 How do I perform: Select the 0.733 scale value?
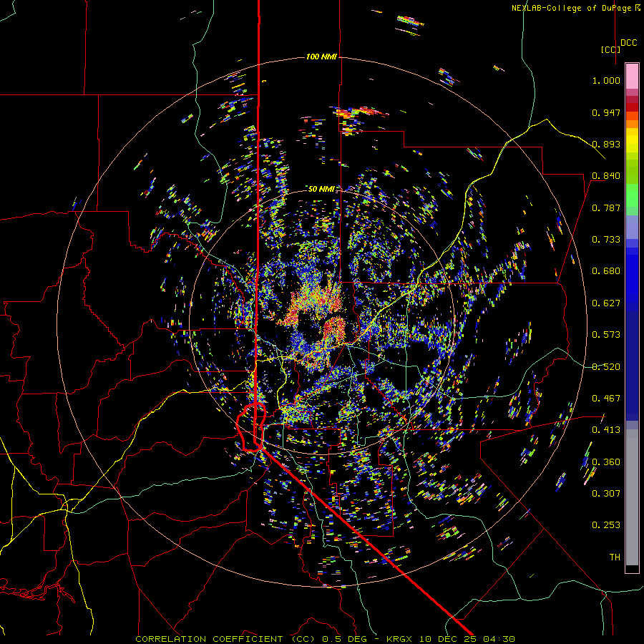tap(606, 240)
